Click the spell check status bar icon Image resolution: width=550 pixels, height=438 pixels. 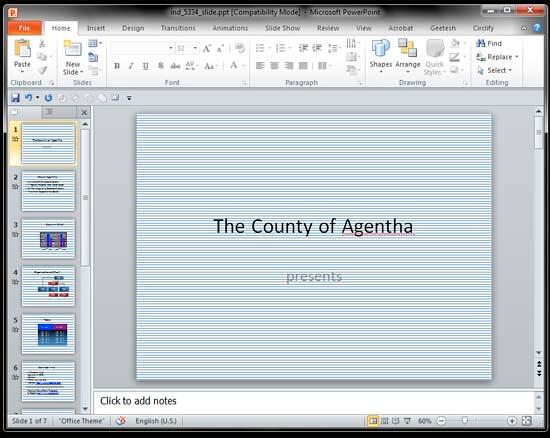(121, 420)
